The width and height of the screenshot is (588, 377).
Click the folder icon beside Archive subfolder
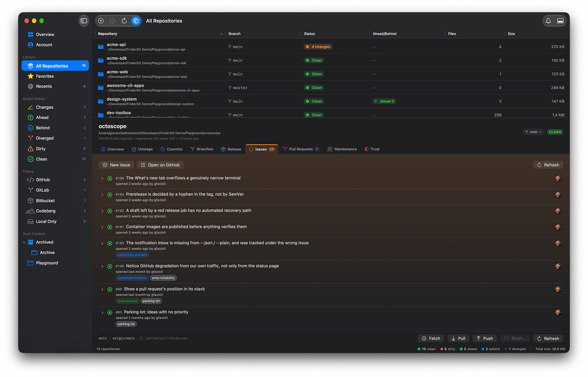pyautogui.click(x=34, y=253)
